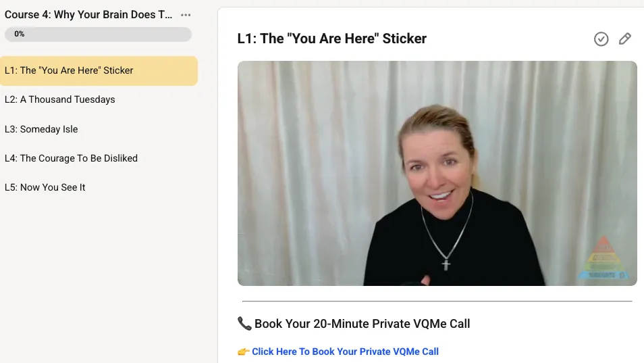This screenshot has width=644, height=363.
Task: Open lesson L2: A Thousand Tuesdays
Action: (99, 99)
